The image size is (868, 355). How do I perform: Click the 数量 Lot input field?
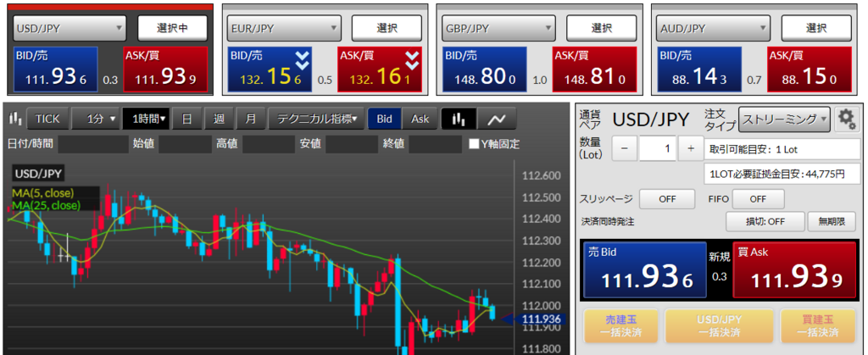tap(658, 148)
